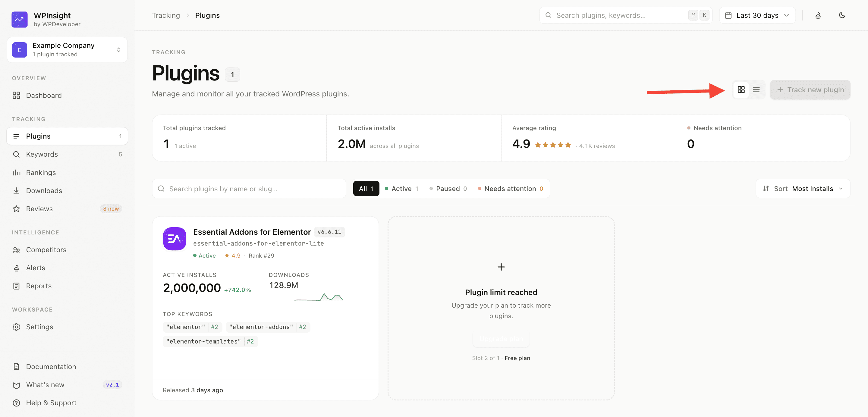Click the Help & Support question icon

point(16,403)
